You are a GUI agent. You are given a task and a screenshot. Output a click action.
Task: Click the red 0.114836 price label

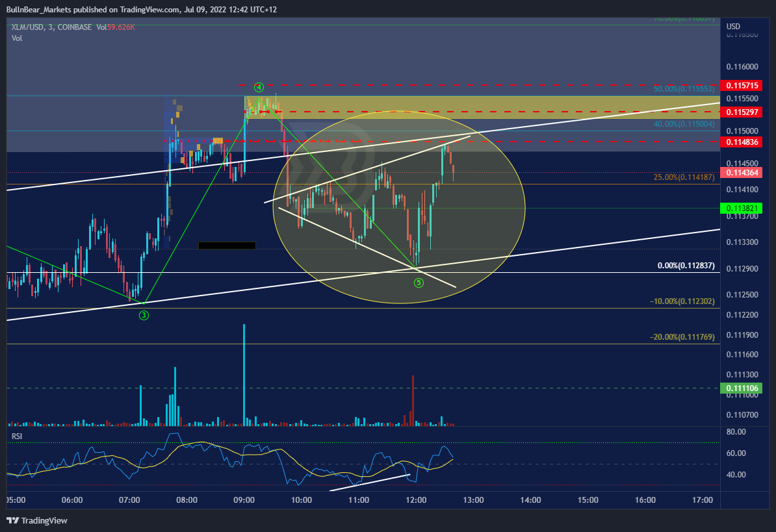742,142
